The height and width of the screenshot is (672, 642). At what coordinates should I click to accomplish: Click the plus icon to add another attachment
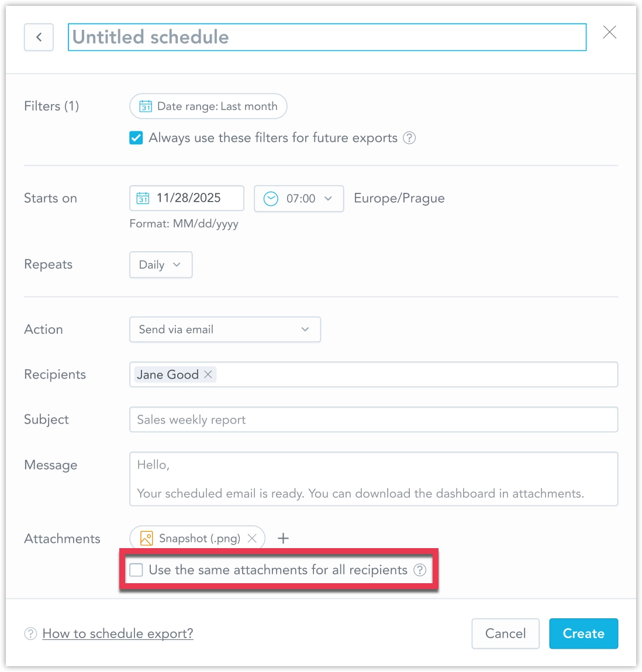[x=283, y=538]
